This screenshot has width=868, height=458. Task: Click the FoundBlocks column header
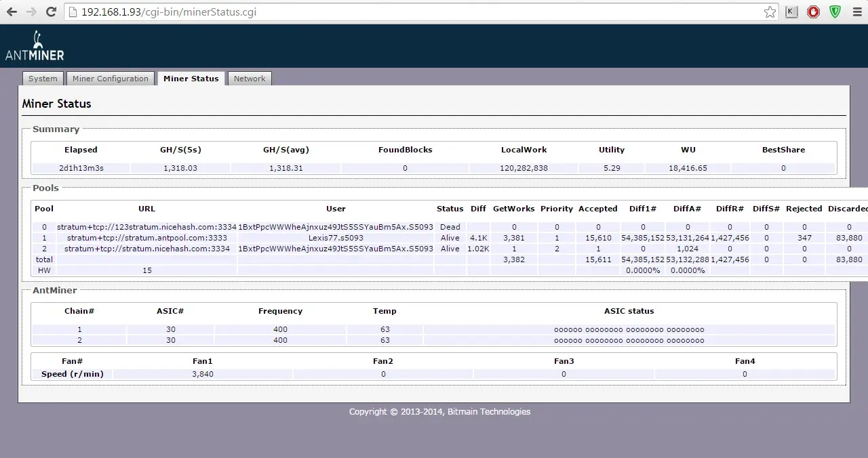click(x=405, y=150)
